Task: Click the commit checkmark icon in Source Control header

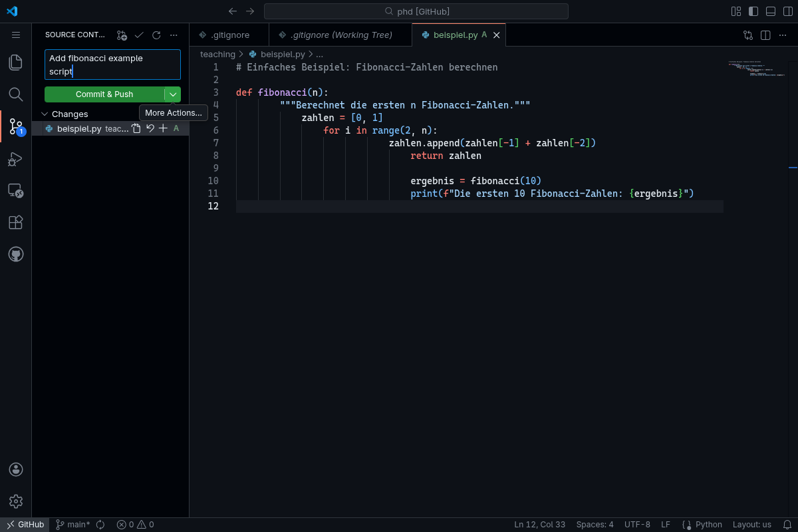Action: [139, 35]
